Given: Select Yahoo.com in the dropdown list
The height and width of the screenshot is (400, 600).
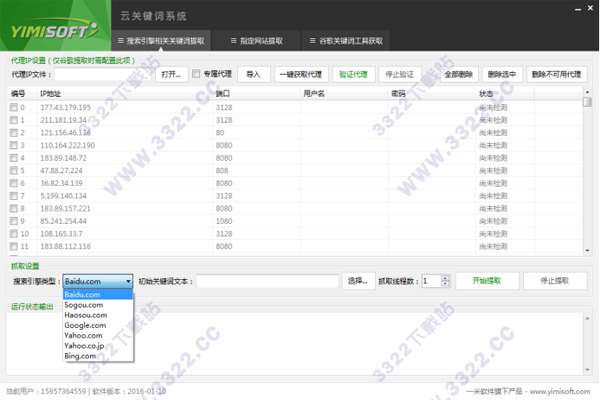Looking at the screenshot, I should [98, 335].
